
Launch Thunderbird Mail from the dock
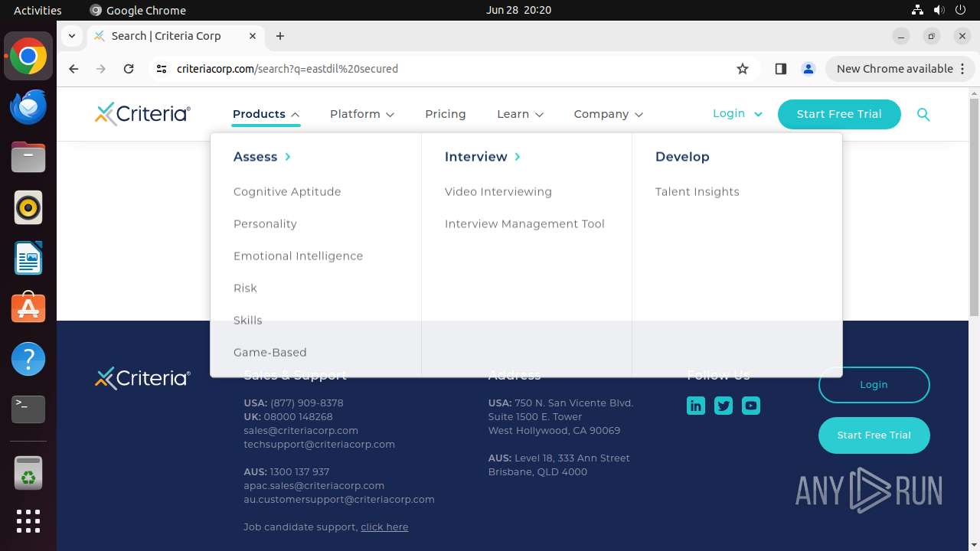(x=28, y=106)
